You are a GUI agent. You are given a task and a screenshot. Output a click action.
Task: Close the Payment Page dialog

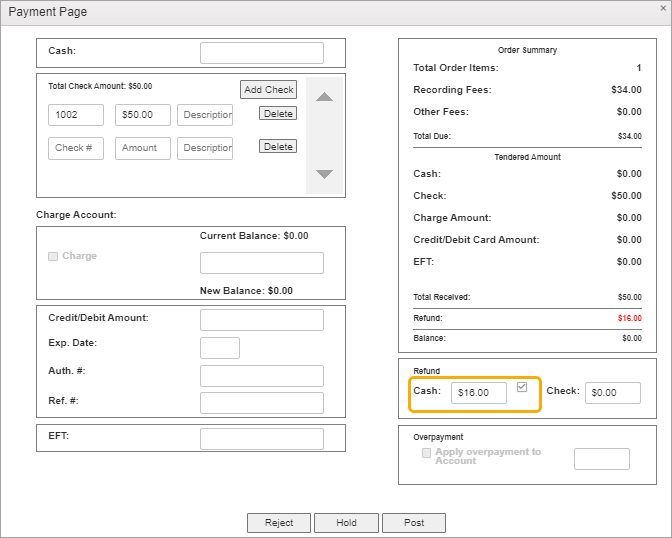coord(663,8)
